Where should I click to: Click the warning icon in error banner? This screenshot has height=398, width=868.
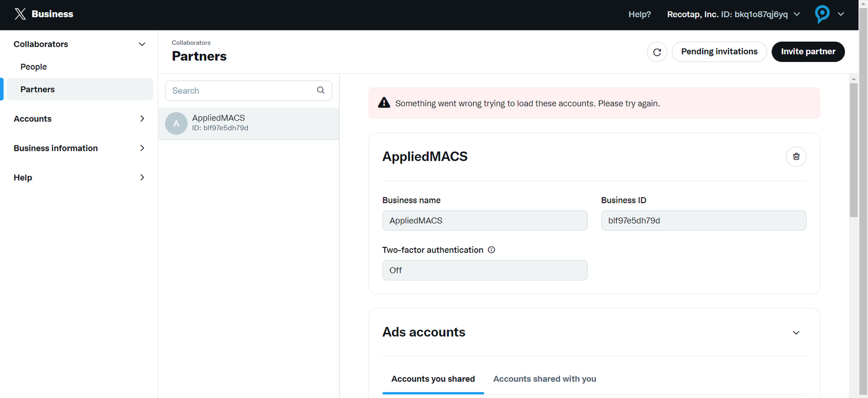384,103
